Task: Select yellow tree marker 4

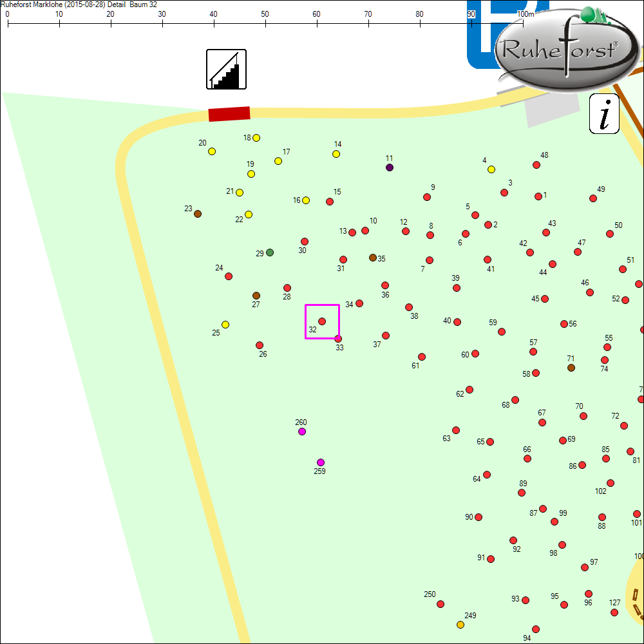Action: pyautogui.click(x=491, y=169)
